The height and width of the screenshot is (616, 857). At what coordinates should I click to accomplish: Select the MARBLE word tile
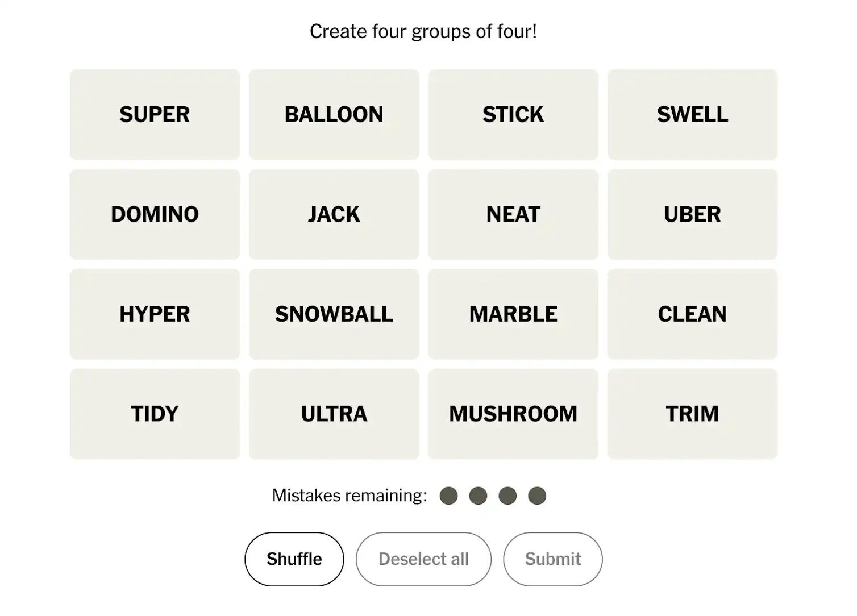(x=513, y=314)
